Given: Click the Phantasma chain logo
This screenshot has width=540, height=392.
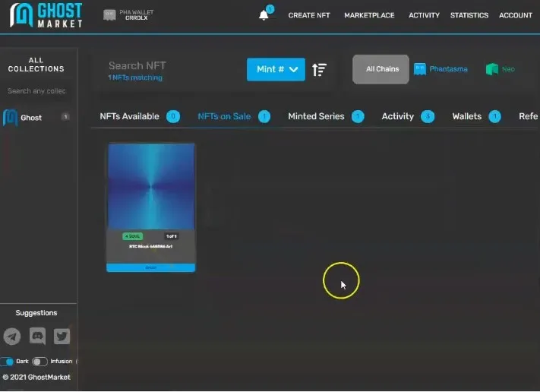Looking at the screenshot, I should tap(419, 69).
